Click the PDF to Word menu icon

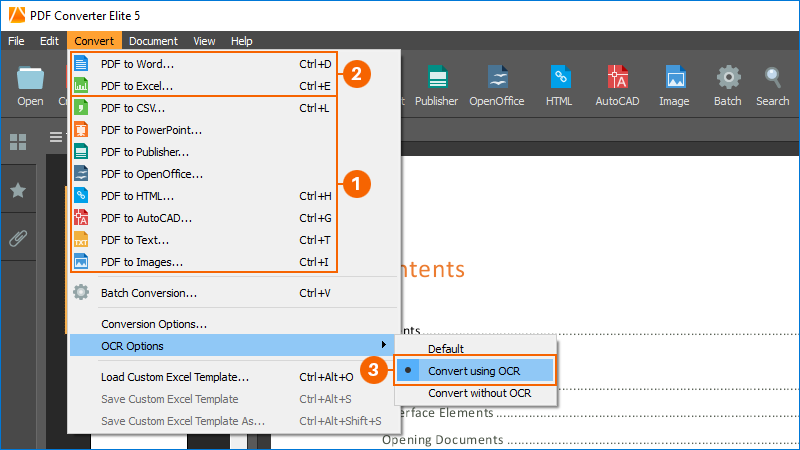click(81, 64)
